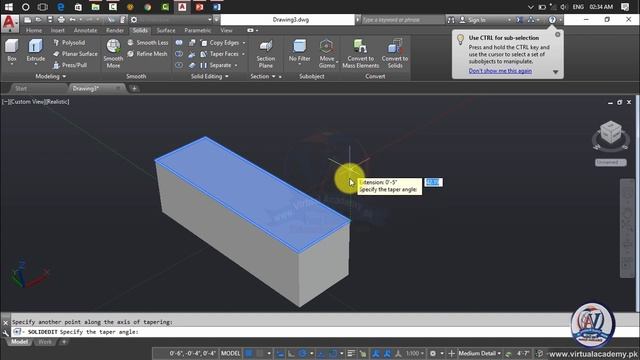Activate the Press/Pull tool
This screenshot has height=360, width=640.
70,65
